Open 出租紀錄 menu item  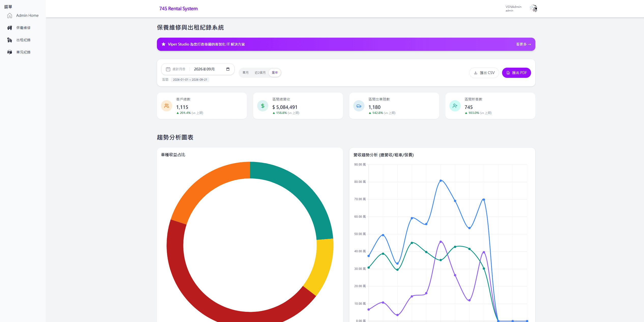coord(23,40)
